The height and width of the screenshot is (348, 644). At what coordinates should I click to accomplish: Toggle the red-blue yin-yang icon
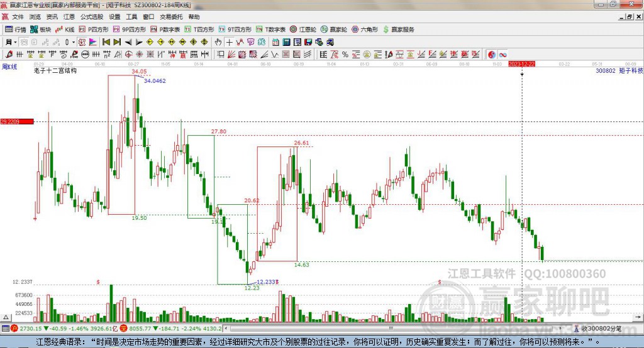(492, 55)
